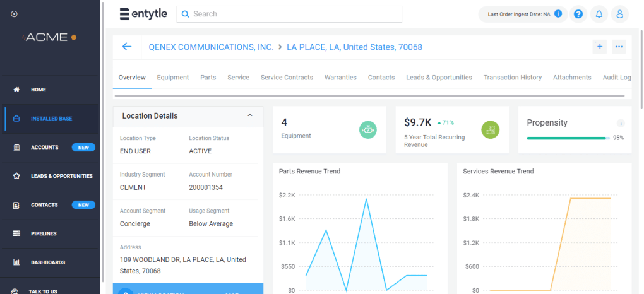
Task: Open DASHBOARDS in the sidebar
Action: pos(48,262)
